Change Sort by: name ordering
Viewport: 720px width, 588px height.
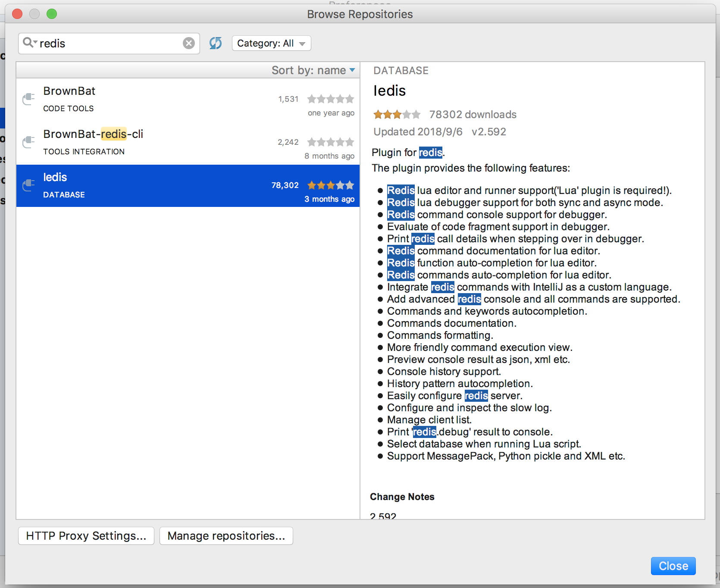pos(313,70)
